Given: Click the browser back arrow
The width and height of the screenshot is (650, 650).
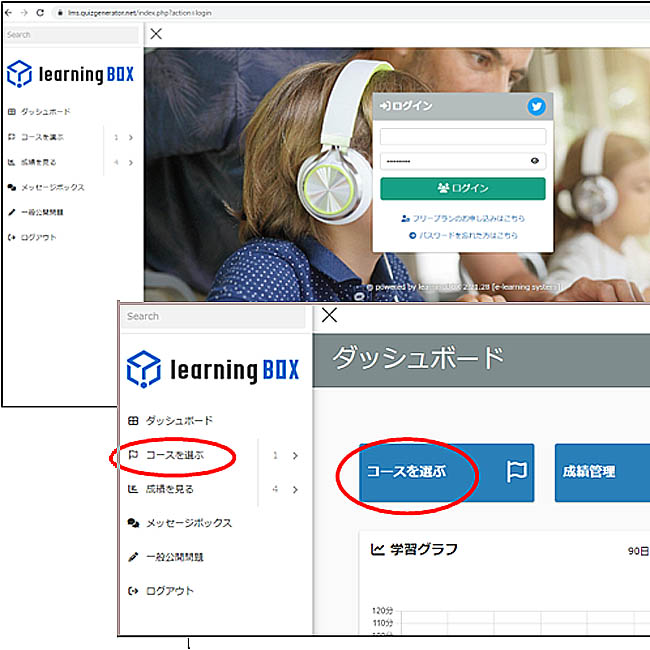Looking at the screenshot, I should tap(8, 13).
